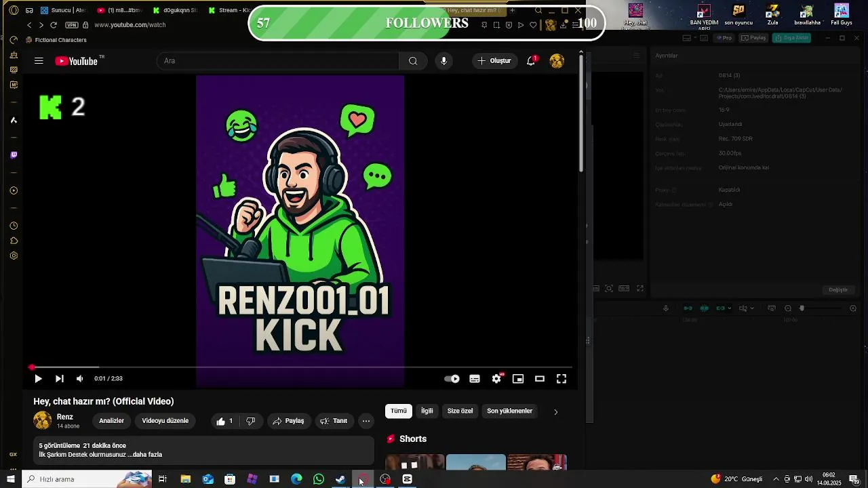Open the Renz channel avatar
The height and width of the screenshot is (488, 868).
pos(43,421)
